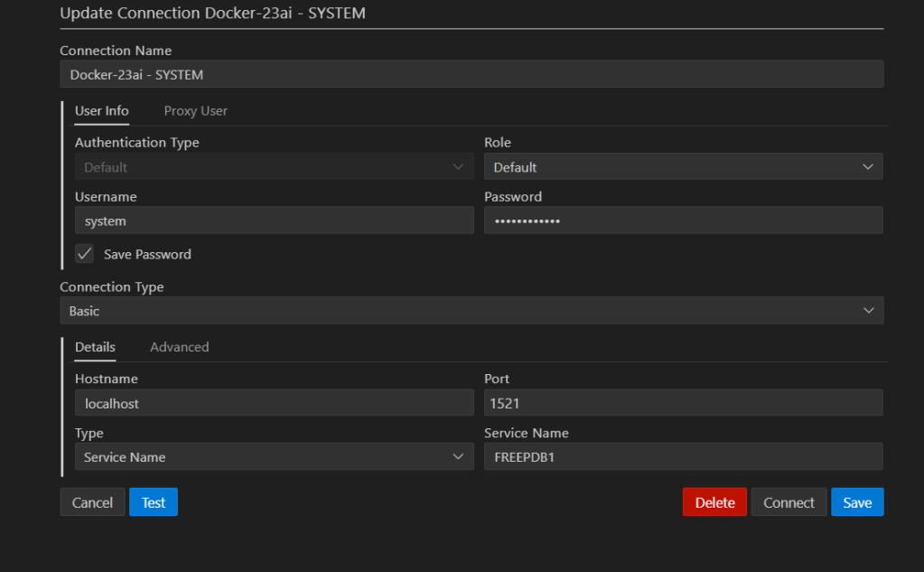Switch to the User Info tab
924x572 pixels.
(101, 111)
